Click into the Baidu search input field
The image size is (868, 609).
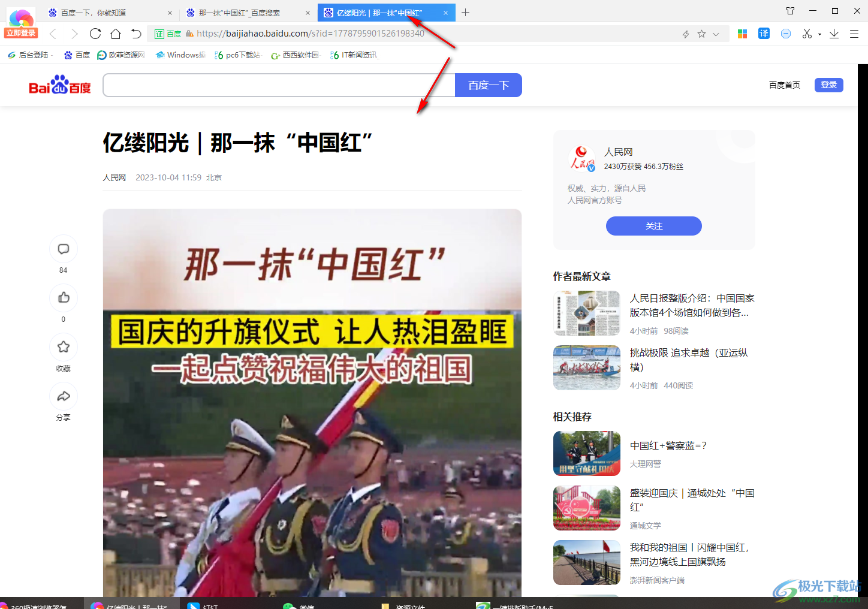[279, 85]
